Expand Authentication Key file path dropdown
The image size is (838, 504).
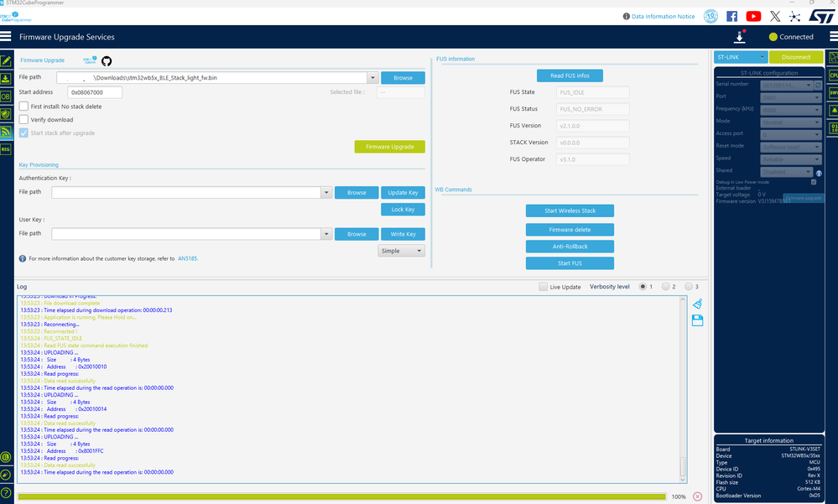pos(326,192)
